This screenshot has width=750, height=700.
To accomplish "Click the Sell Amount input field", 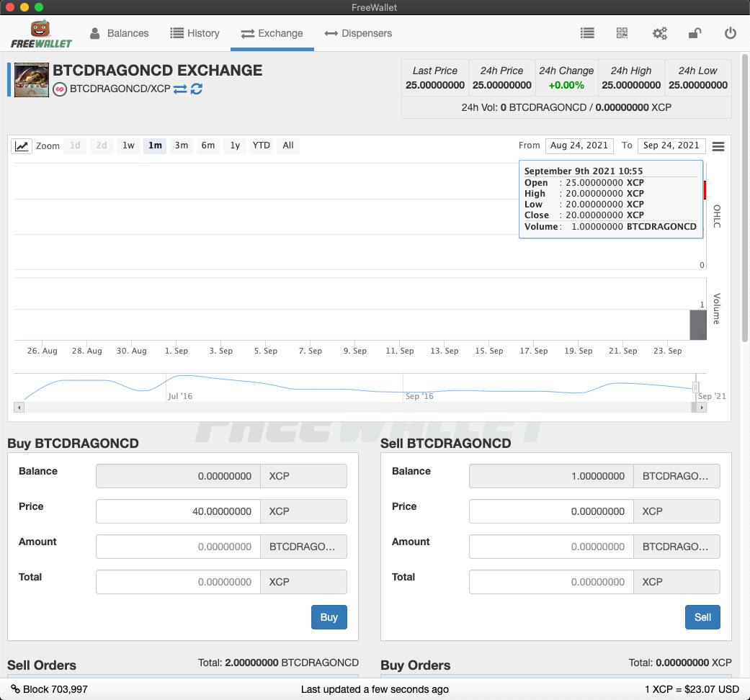I will (551, 547).
